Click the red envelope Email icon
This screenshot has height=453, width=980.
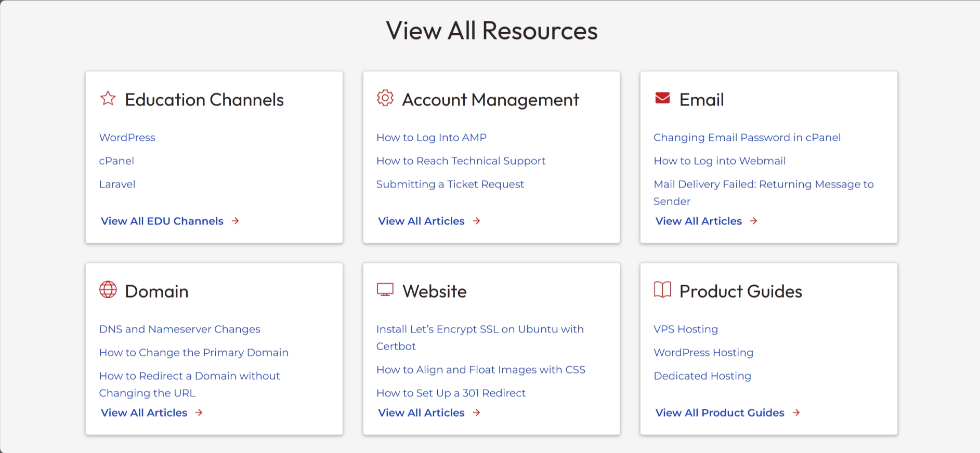[662, 98]
